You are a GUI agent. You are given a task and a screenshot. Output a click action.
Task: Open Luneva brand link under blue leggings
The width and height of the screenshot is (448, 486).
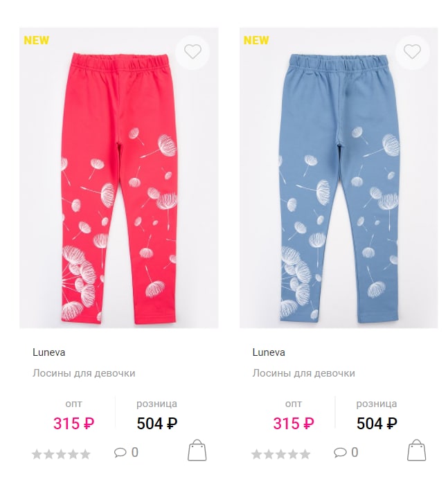click(x=269, y=352)
